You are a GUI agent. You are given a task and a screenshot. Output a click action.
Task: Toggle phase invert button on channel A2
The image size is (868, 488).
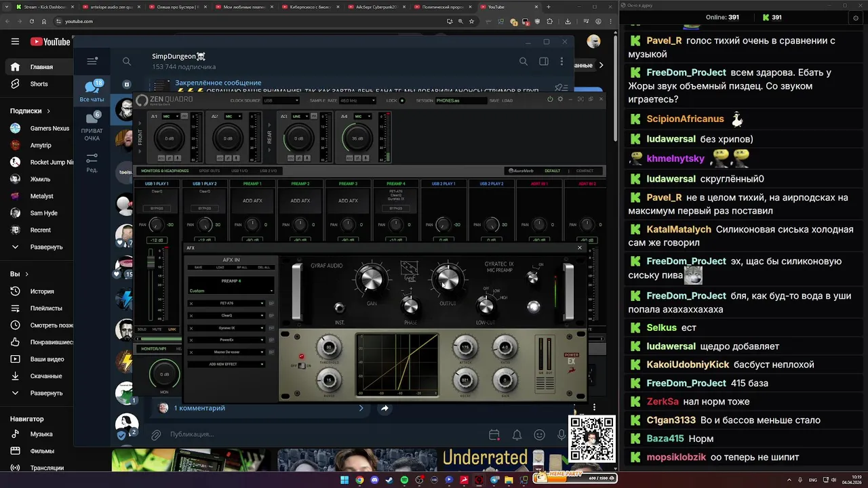pyautogui.click(x=228, y=158)
